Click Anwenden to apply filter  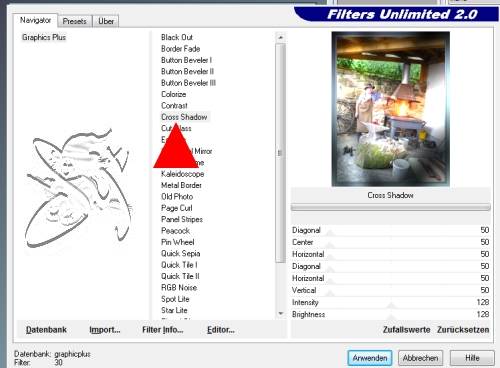(370, 358)
